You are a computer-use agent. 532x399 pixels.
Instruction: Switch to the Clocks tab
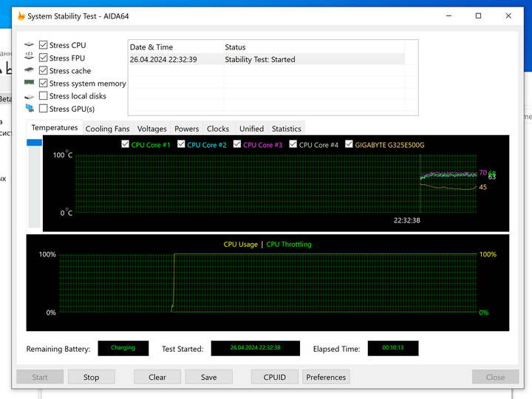pos(218,129)
